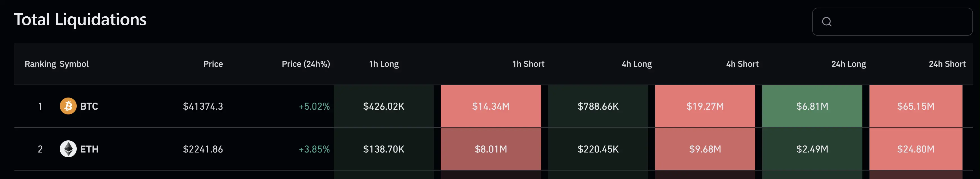980x179 pixels.
Task: Sort by the Price column header
Action: (213, 64)
